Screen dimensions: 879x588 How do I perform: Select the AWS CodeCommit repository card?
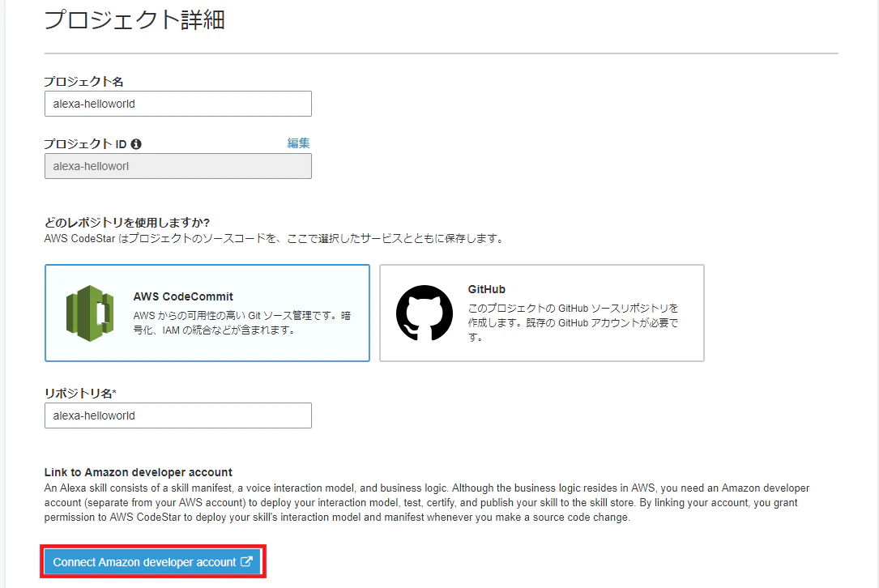pyautogui.click(x=207, y=313)
